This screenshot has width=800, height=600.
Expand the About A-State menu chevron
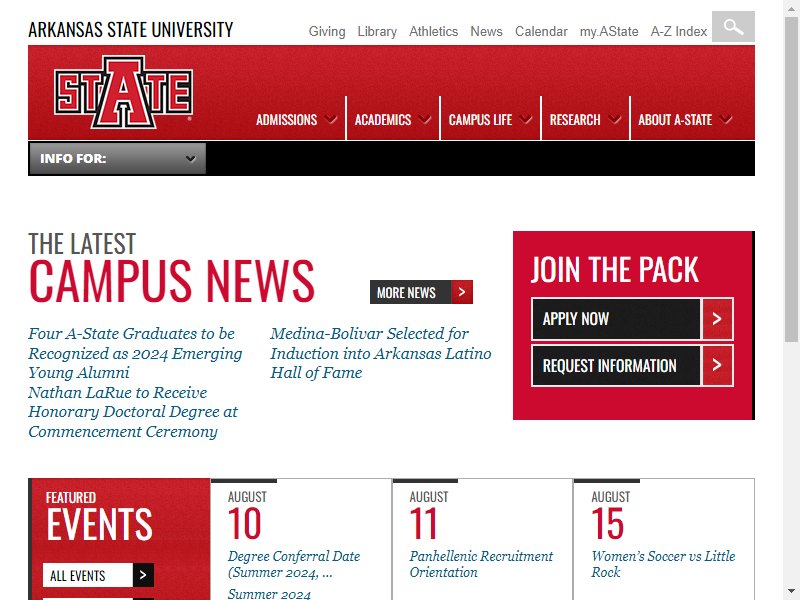[x=726, y=119]
